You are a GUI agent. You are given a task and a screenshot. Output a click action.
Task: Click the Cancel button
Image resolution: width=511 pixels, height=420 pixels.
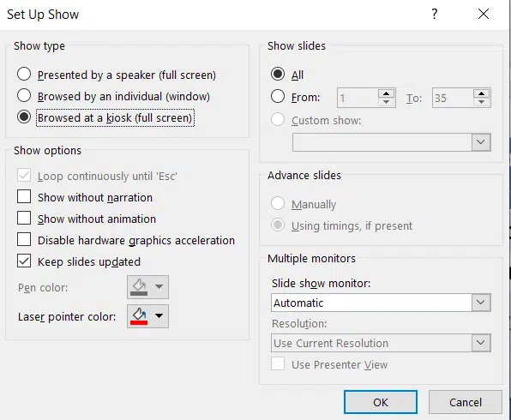tap(465, 402)
